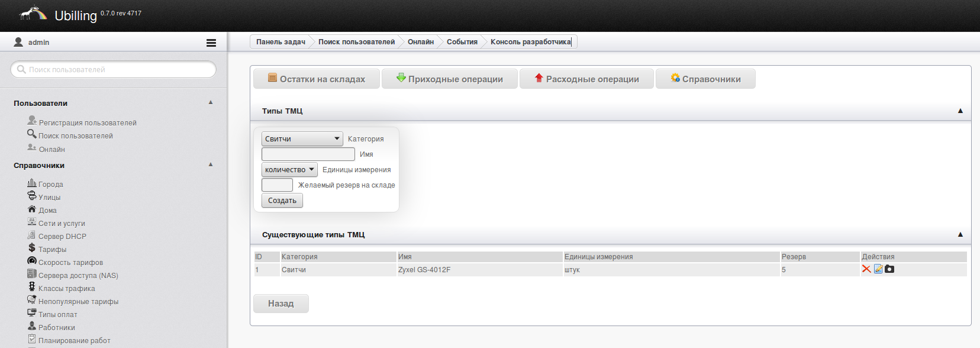The height and width of the screenshot is (348, 980).
Task: Click the Скорость тарифов gauge icon
Action: tap(32, 261)
